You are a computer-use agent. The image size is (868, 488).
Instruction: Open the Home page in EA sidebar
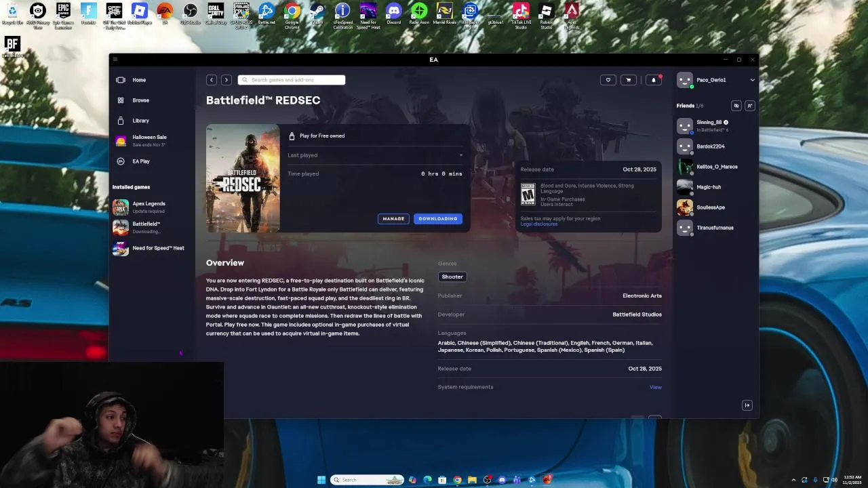tap(139, 80)
